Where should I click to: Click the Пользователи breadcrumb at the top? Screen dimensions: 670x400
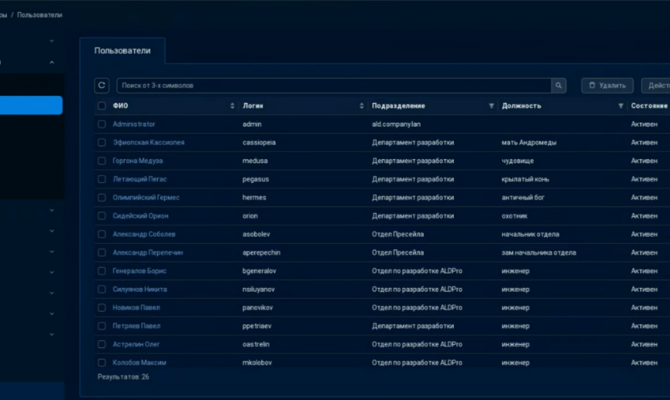click(x=39, y=15)
